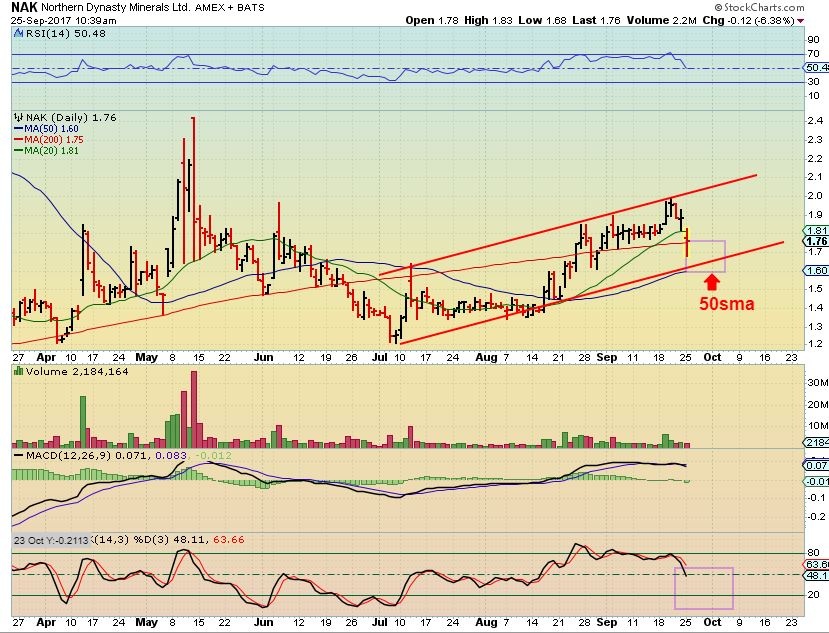Click the NAK ticker symbol in header
829x633 pixels.
coord(24,7)
